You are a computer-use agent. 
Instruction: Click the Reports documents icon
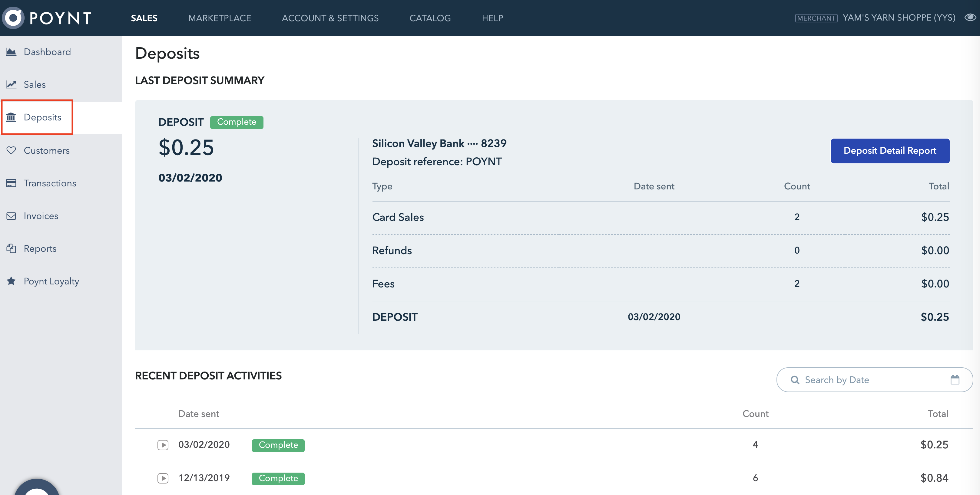tap(11, 248)
